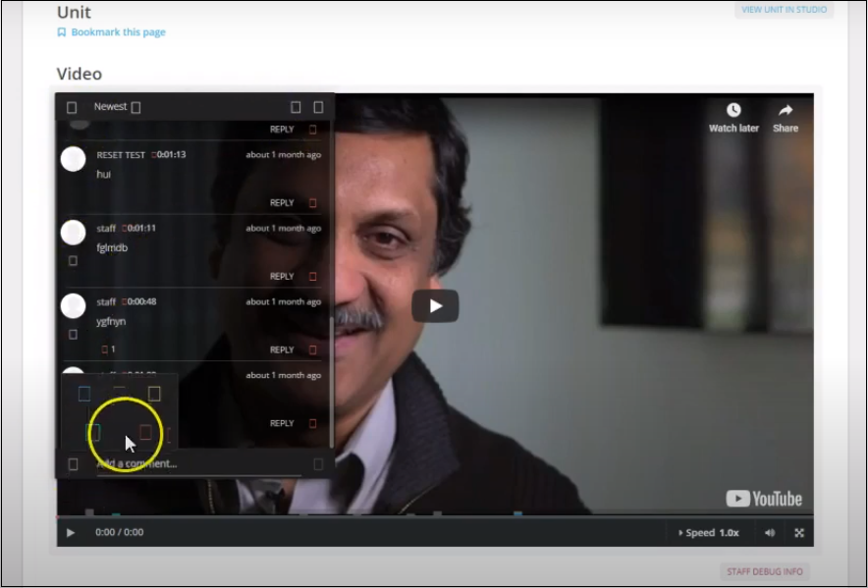The image size is (868, 588).
Task: Pick the yellow swatch in the comment popup
Action: pyautogui.click(x=154, y=394)
